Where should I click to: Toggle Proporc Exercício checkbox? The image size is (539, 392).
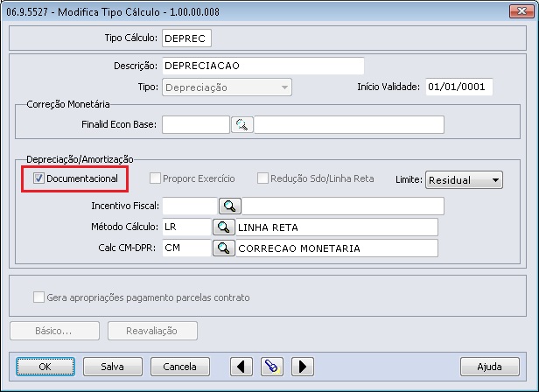[155, 178]
